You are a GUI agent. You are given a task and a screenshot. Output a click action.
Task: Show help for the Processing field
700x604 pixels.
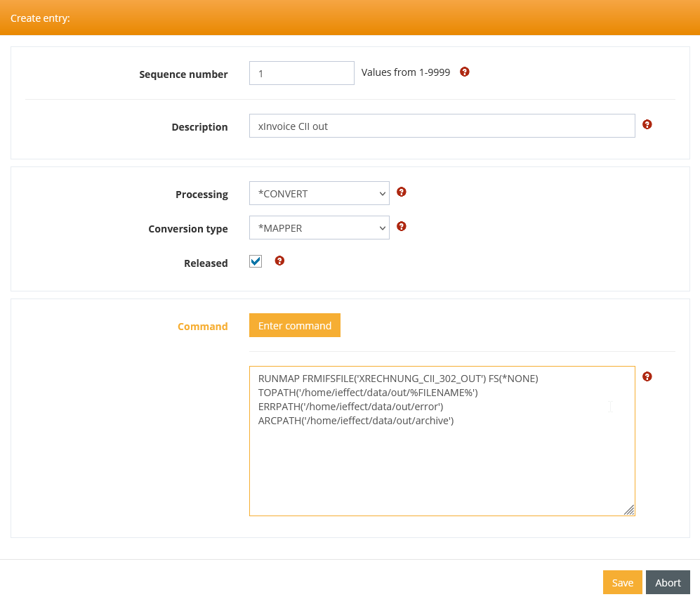(x=402, y=192)
